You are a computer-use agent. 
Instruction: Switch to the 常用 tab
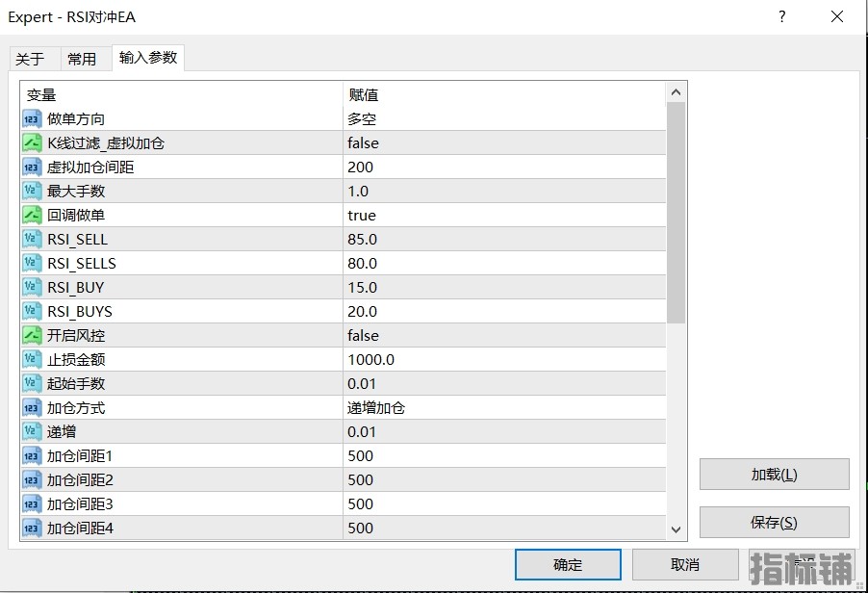[x=82, y=59]
